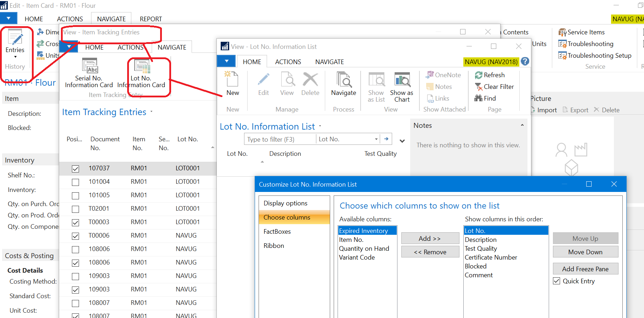Click the View icon in Manage group
644x318 pixels.
click(x=287, y=84)
